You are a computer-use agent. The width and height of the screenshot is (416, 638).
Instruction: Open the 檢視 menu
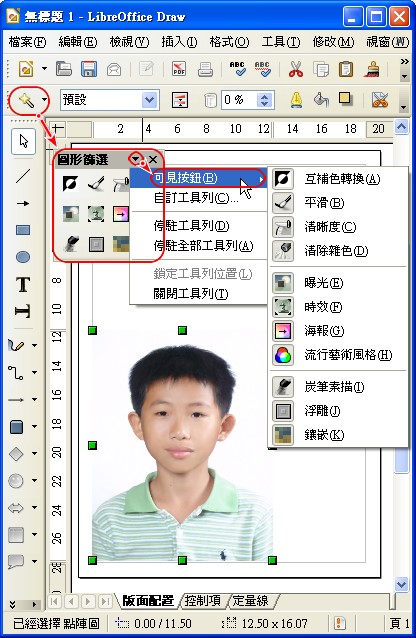coord(129,42)
